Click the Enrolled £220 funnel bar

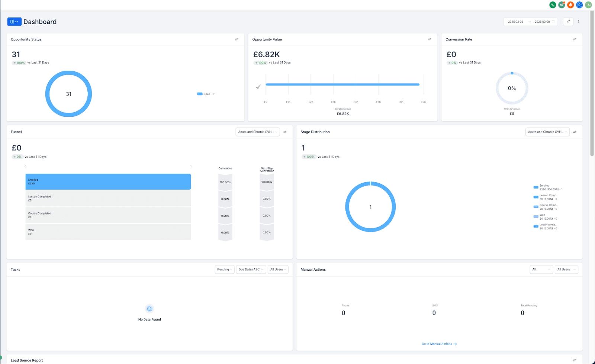108,182
